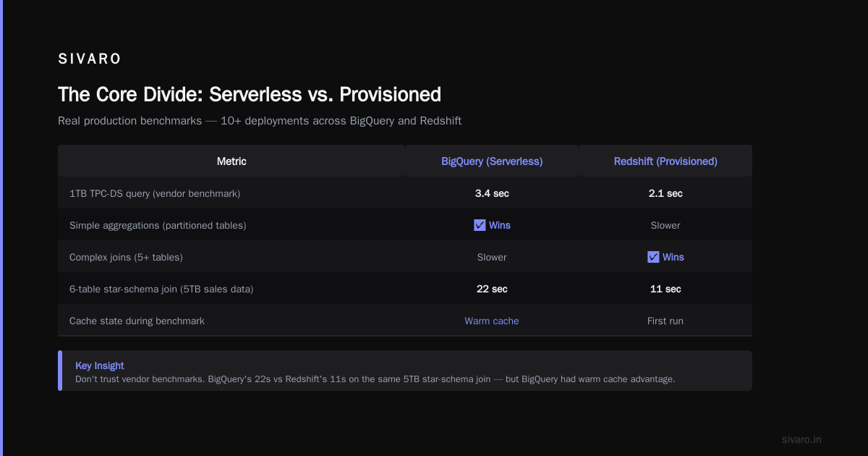The height and width of the screenshot is (456, 868).
Task: Click the 'BigQuery (Serverless)' column header
Action: tap(492, 161)
